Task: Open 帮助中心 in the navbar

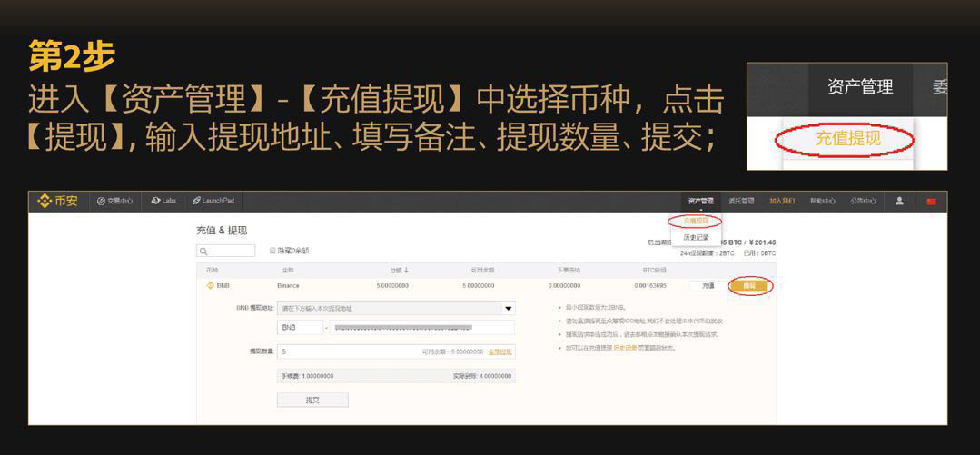Action: 823,202
